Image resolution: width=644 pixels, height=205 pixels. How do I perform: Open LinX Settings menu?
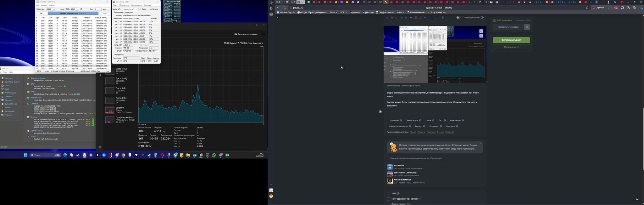click(x=44, y=5)
